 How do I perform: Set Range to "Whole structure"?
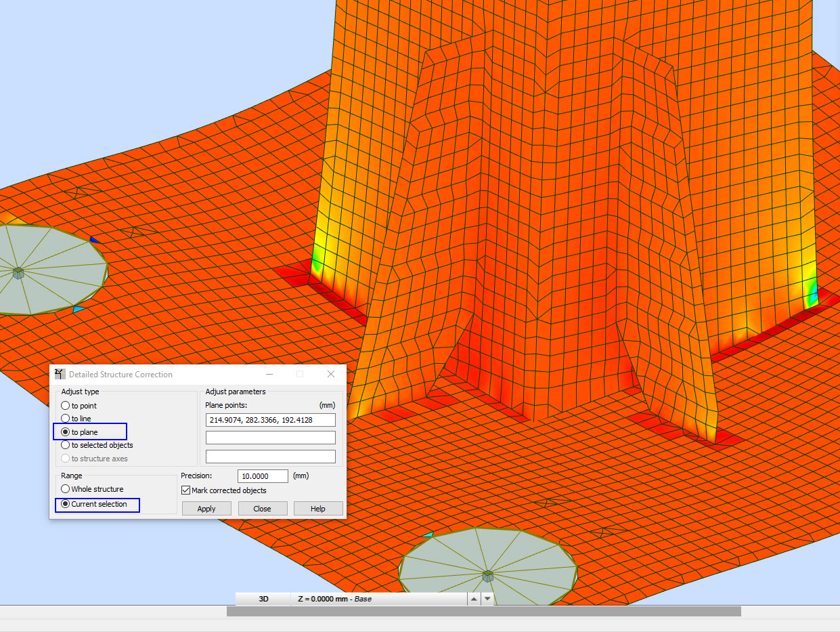(x=66, y=488)
